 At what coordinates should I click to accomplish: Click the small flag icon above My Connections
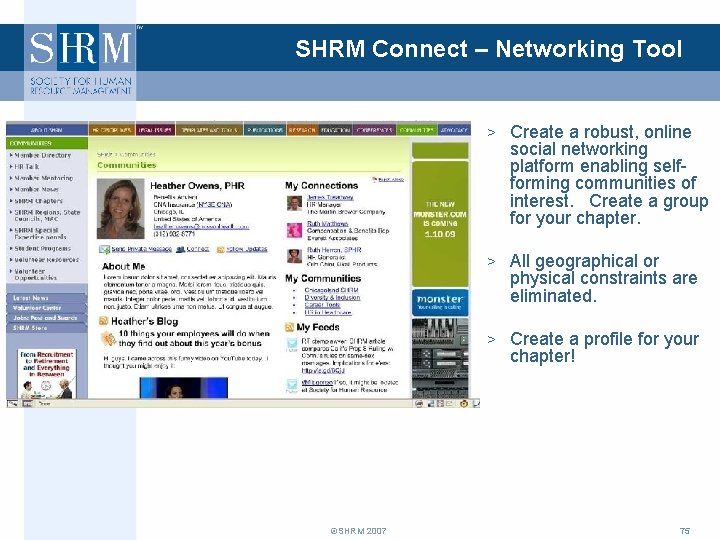[x=374, y=180]
